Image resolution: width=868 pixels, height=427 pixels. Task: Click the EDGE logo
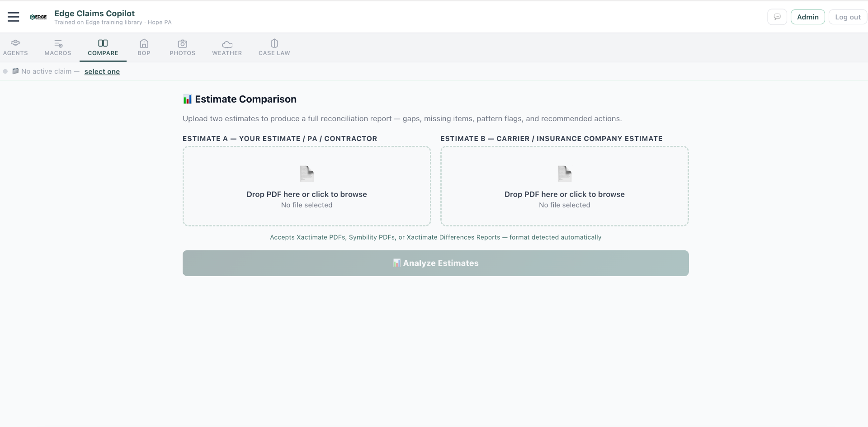38,17
